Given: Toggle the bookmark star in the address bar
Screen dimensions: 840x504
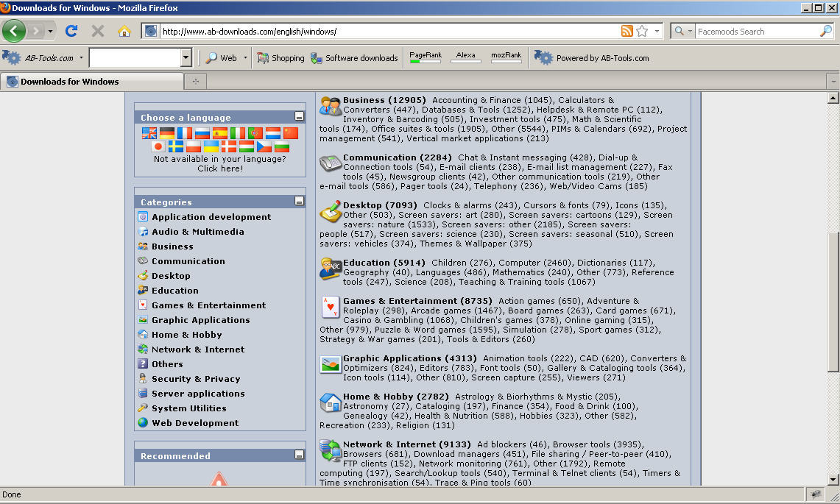Looking at the screenshot, I should (642, 30).
